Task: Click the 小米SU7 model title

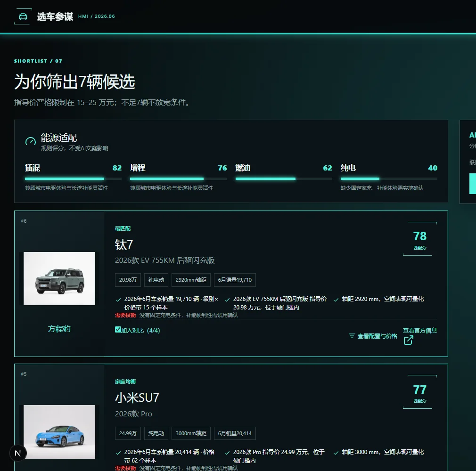Action: click(137, 398)
